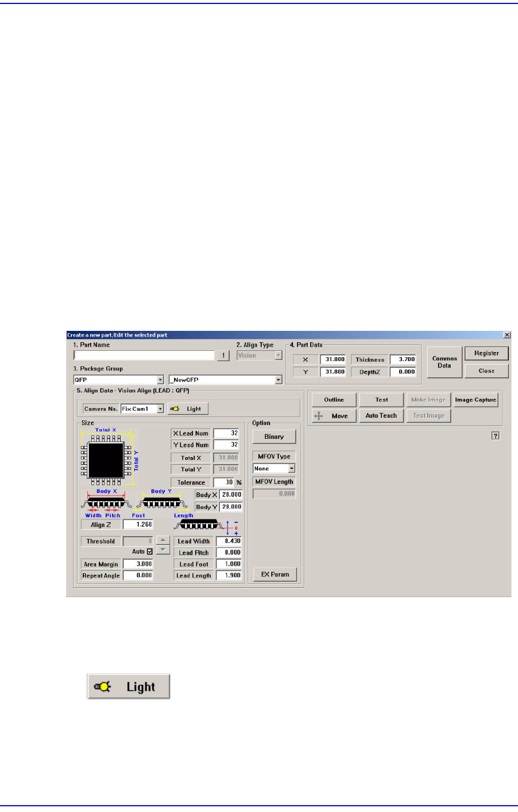The height and width of the screenshot is (812, 518).
Task: Click the Register button
Action: 487,353
